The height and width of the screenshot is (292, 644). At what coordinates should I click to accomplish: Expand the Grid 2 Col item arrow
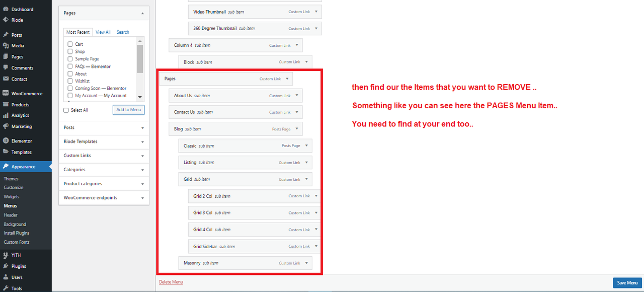point(316,196)
